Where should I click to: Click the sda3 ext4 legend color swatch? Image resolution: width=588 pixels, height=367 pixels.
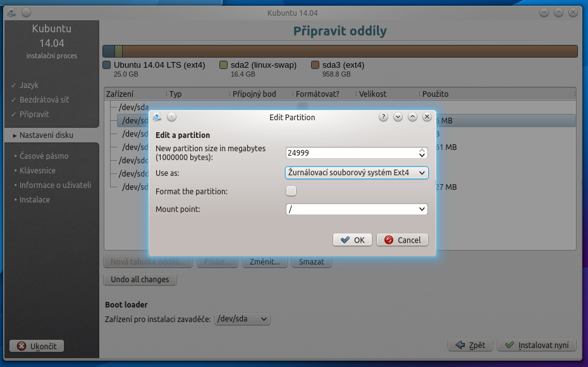[315, 65]
